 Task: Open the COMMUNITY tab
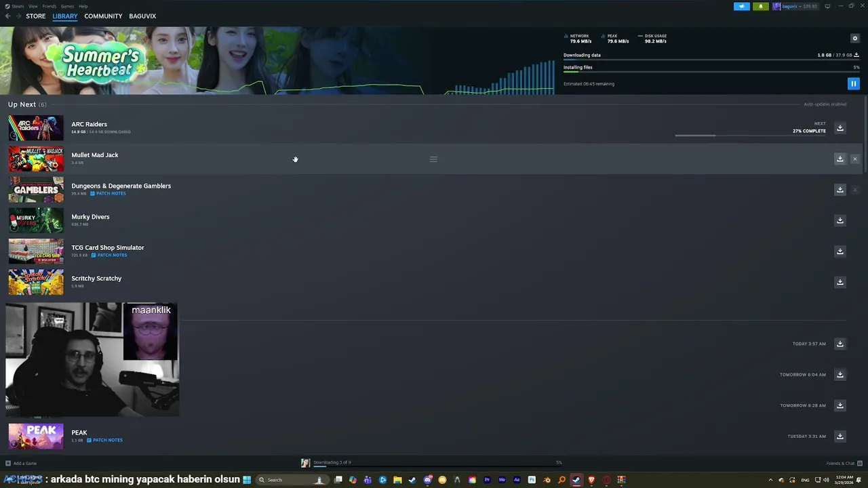(103, 16)
